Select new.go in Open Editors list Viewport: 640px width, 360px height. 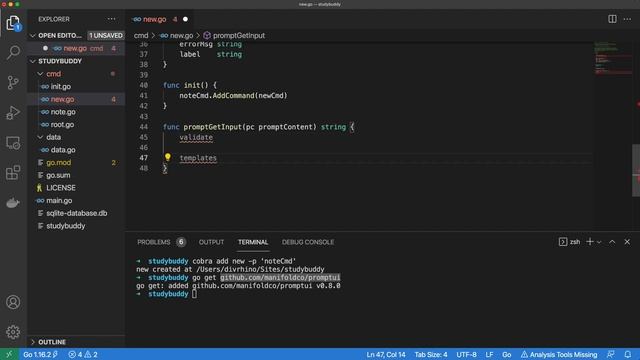[76, 48]
